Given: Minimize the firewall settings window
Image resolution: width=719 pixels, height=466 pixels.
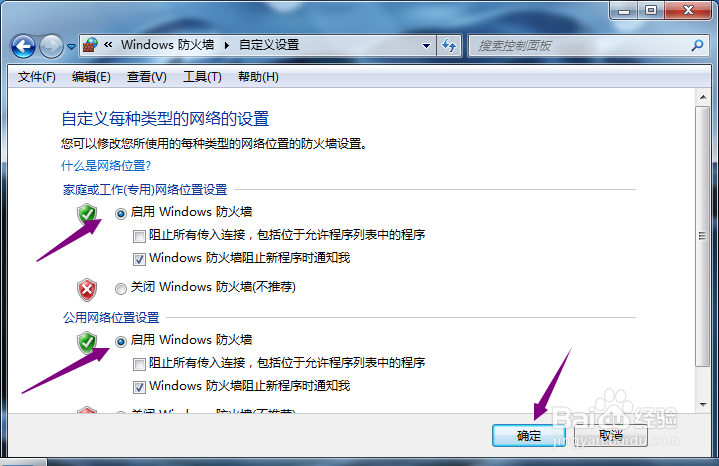Looking at the screenshot, I should click(624, 11).
